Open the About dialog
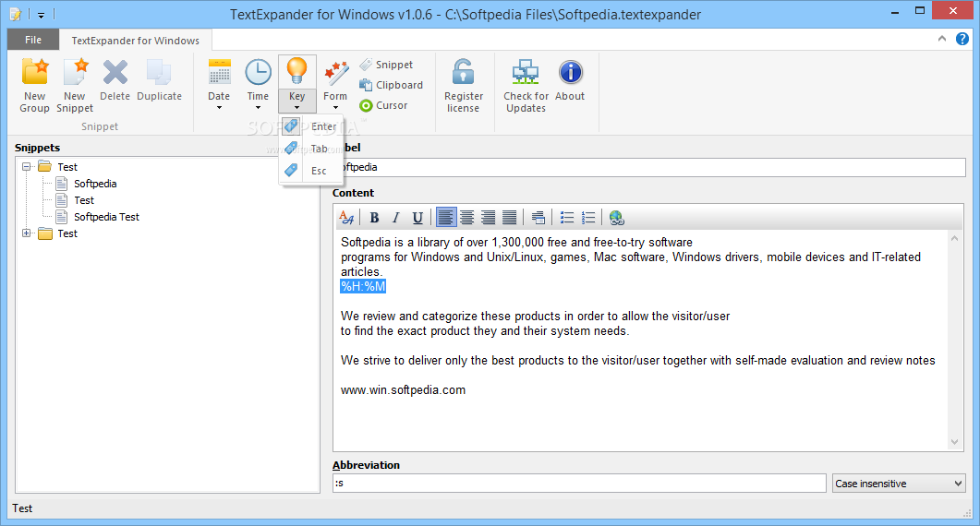Screen dimensions: 980x526 click(570, 80)
